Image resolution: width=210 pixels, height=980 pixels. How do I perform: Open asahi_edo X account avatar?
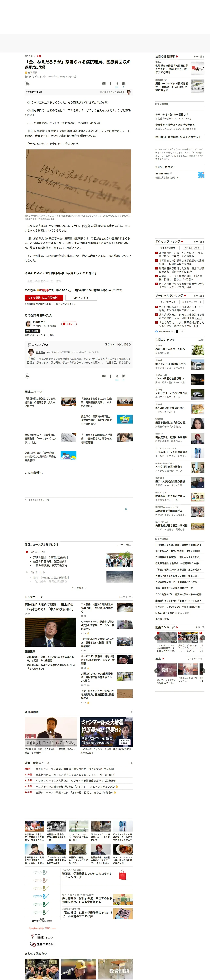[x=201, y=175]
